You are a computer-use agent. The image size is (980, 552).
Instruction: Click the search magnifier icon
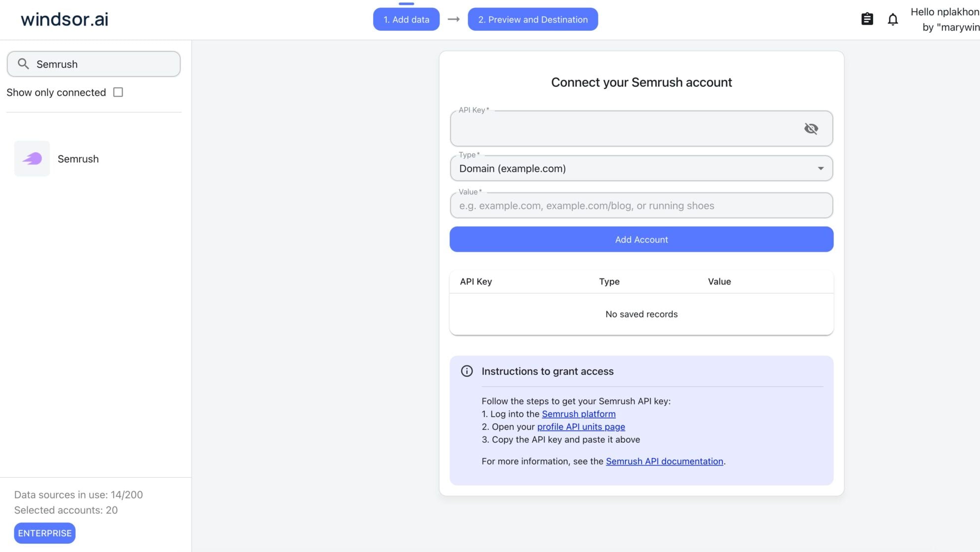tap(23, 64)
